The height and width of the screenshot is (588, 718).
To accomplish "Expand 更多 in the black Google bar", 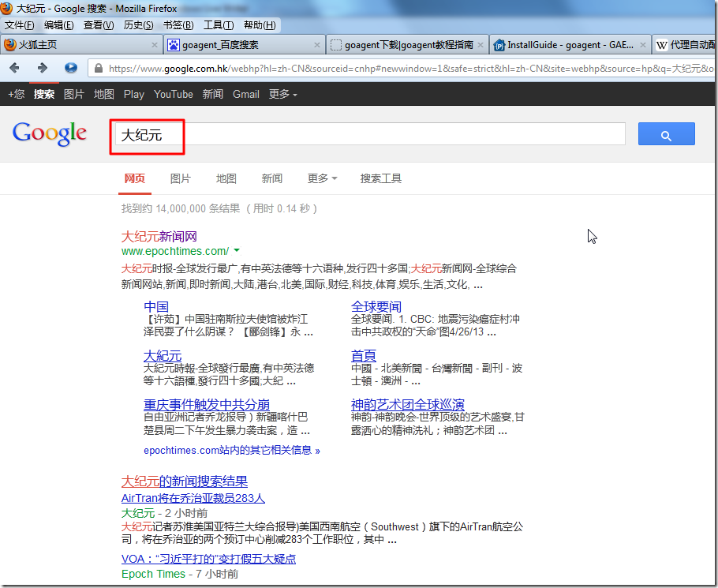I will click(283, 95).
